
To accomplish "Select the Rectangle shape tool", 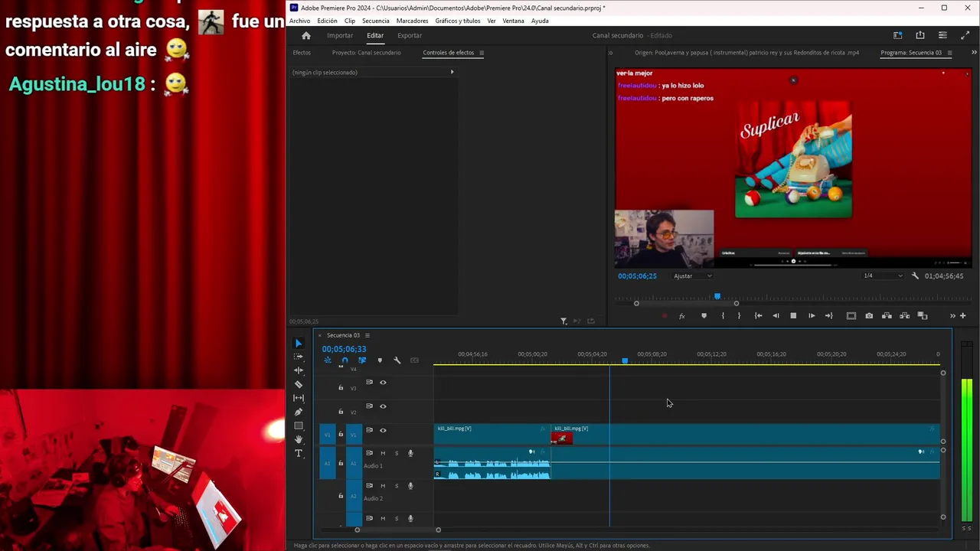I will coord(299,425).
